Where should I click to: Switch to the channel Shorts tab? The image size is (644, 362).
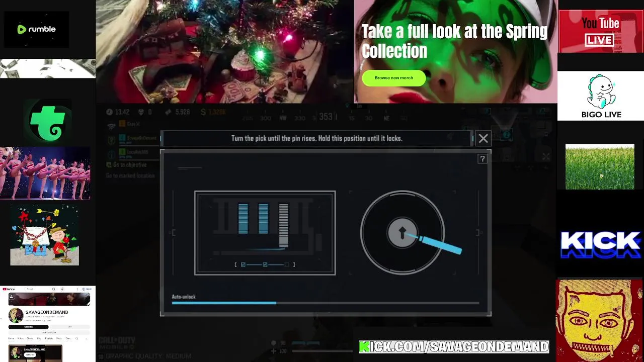(x=30, y=338)
